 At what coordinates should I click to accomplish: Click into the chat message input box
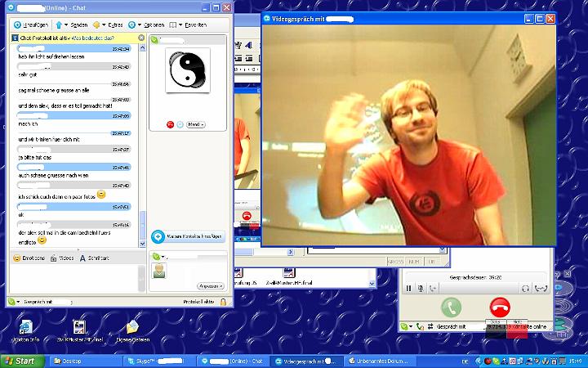point(73,279)
